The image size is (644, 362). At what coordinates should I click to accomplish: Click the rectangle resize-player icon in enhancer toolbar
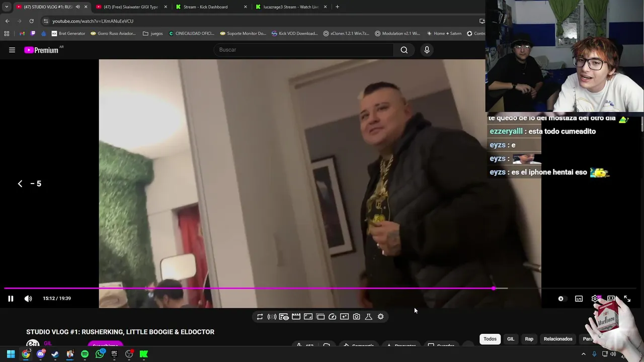[308, 317]
